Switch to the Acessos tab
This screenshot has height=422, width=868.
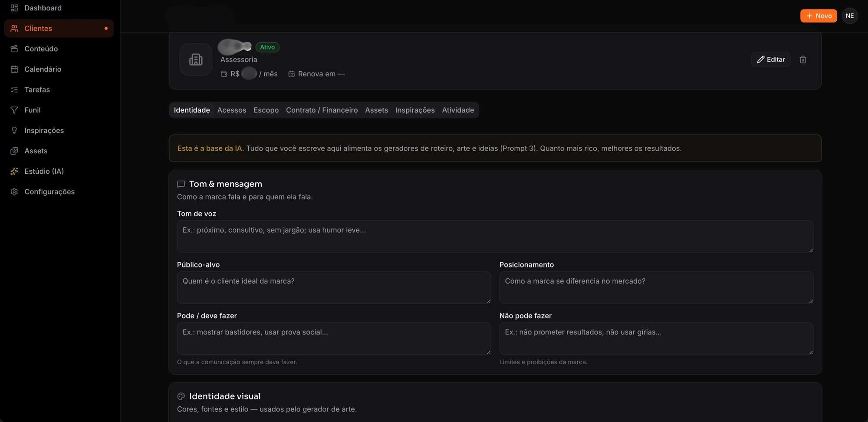click(232, 110)
